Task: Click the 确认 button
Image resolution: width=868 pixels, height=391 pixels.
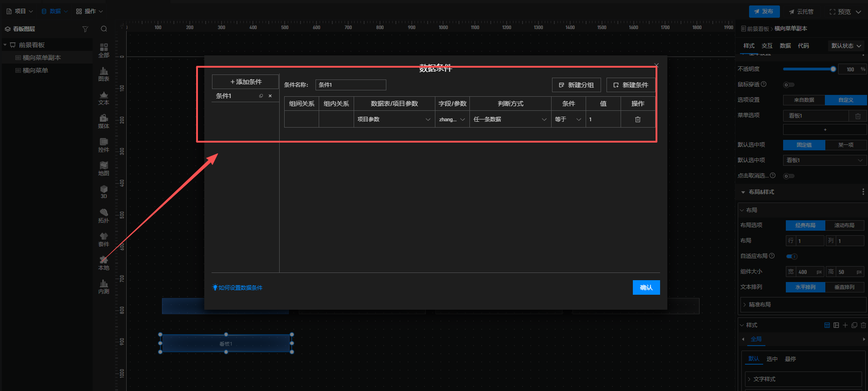Action: point(646,287)
